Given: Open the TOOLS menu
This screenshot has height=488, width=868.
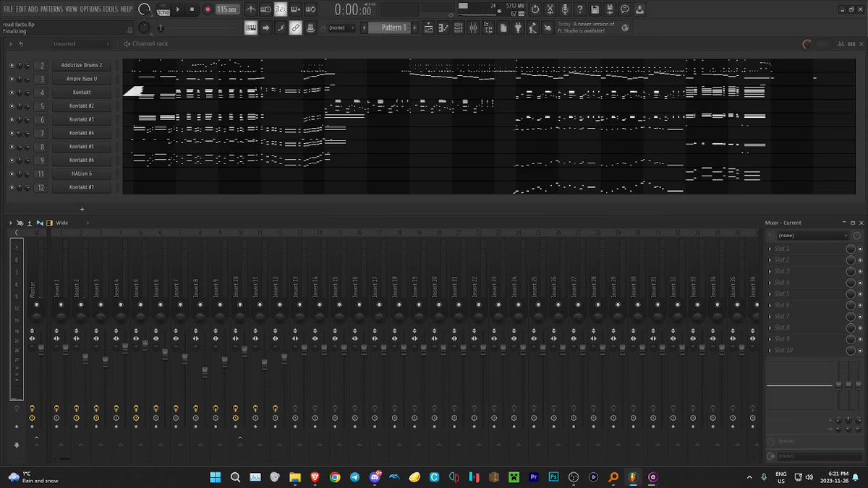Looking at the screenshot, I should click(111, 9).
